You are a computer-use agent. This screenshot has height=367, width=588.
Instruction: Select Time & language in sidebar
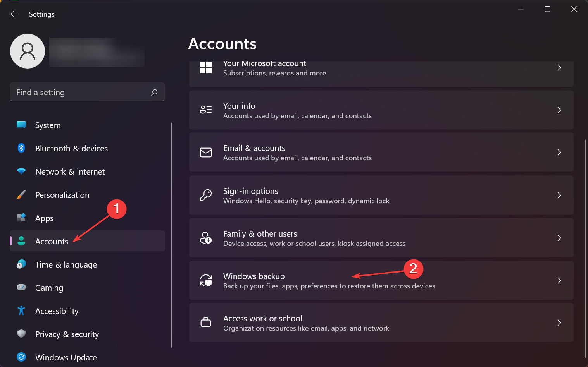[66, 264]
